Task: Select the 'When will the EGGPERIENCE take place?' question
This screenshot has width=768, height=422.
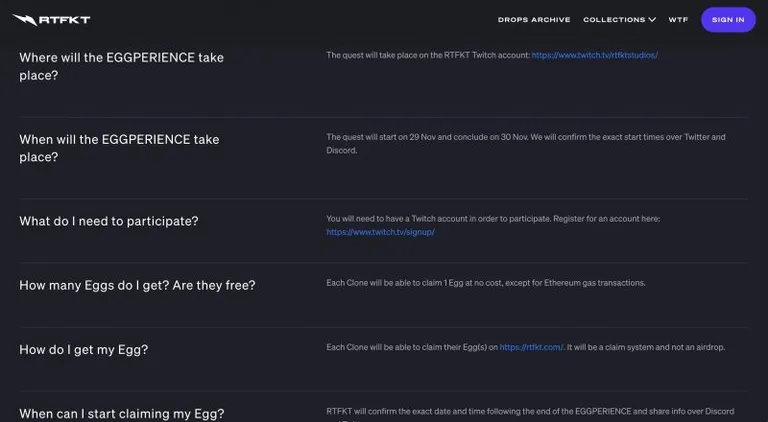Action: click(x=119, y=148)
